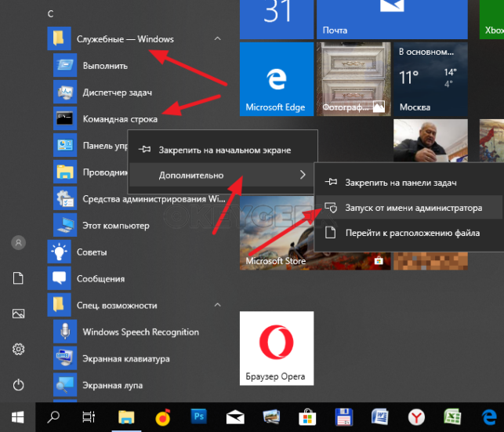This screenshot has height=432, width=504.
Task: Click the user account icon in the sidebar
Action: coord(18,243)
